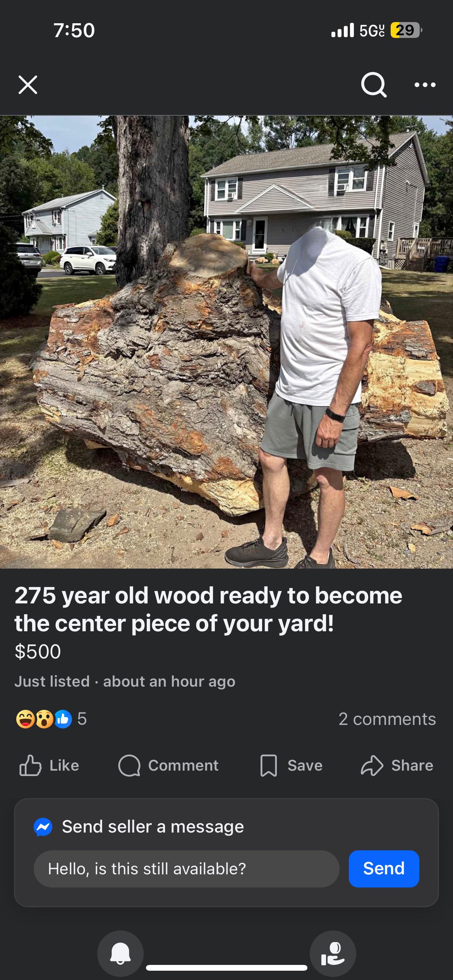This screenshot has width=453, height=980.
Task: Tap the Share text label
Action: (x=412, y=766)
